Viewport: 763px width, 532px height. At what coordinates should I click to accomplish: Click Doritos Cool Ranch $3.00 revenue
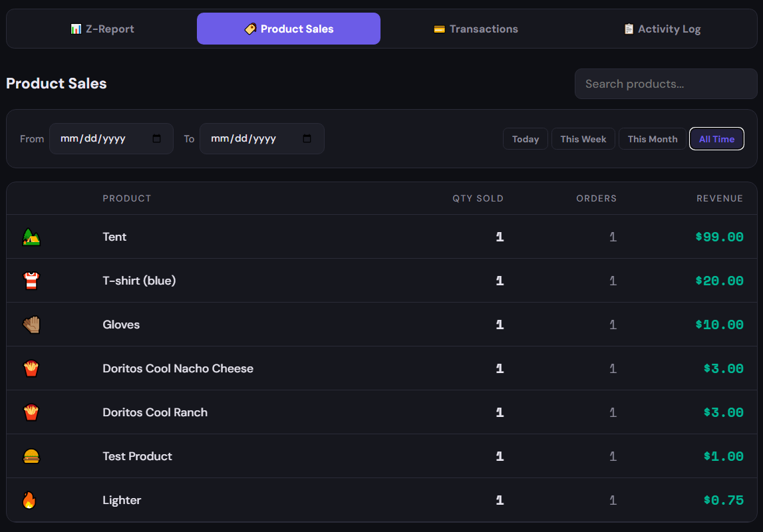point(723,412)
